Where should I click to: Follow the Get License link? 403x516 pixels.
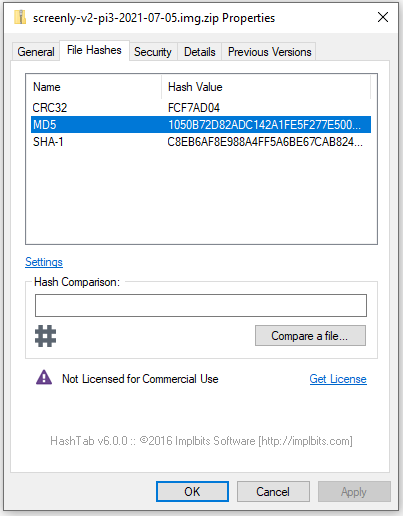[338, 379]
